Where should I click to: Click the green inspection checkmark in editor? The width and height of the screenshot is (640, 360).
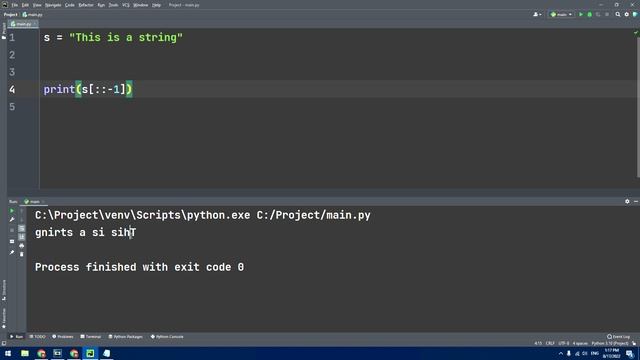click(x=636, y=32)
